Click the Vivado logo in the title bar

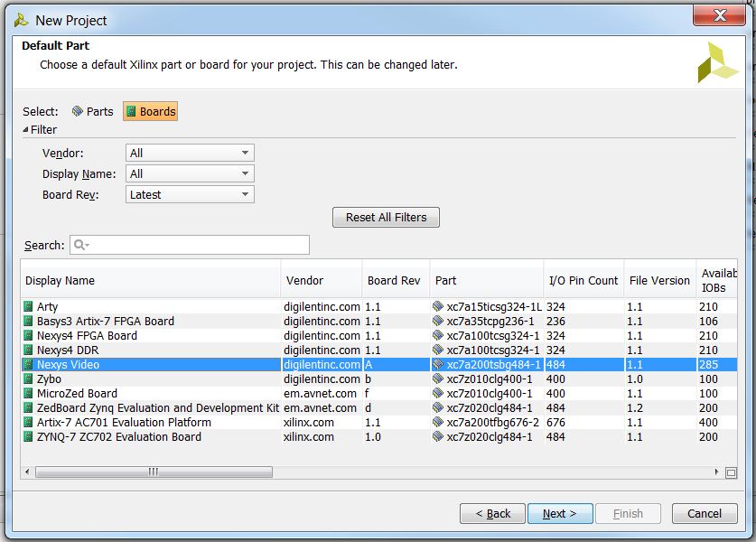pyautogui.click(x=21, y=20)
